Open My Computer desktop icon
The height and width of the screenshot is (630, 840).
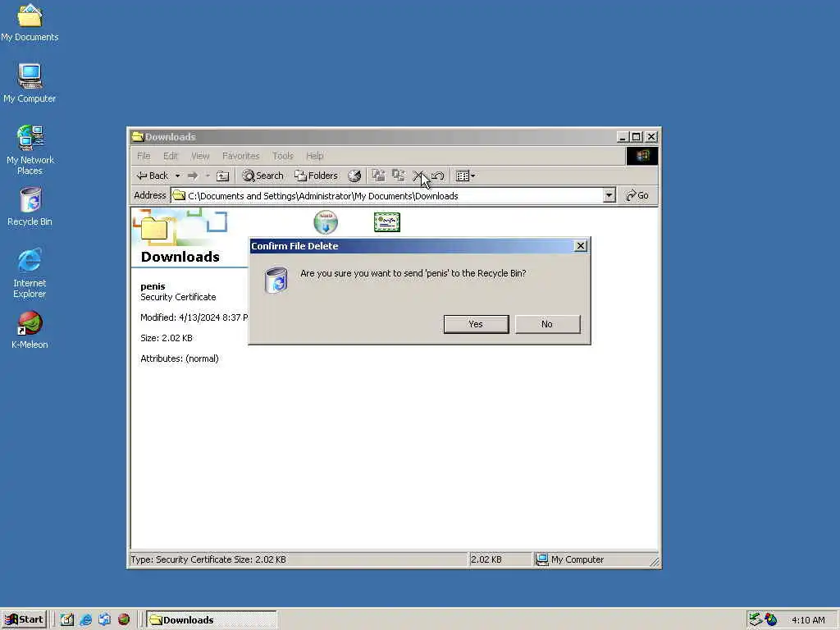click(x=30, y=83)
